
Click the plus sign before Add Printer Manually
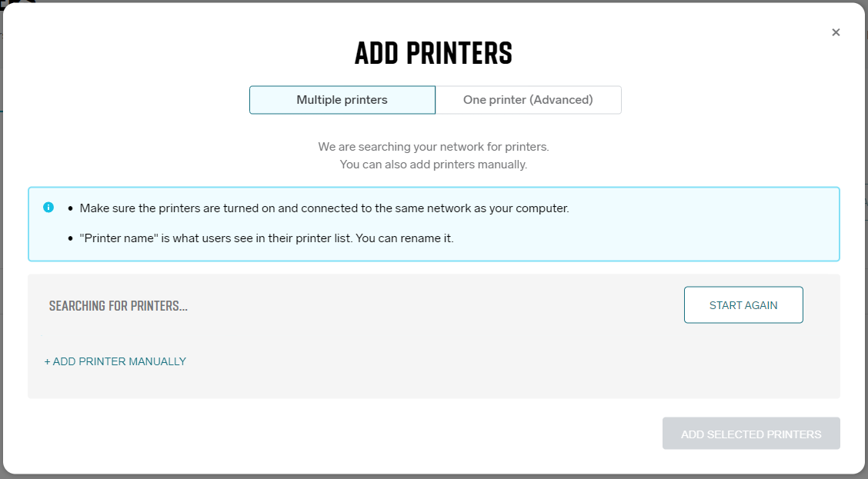[x=47, y=361]
